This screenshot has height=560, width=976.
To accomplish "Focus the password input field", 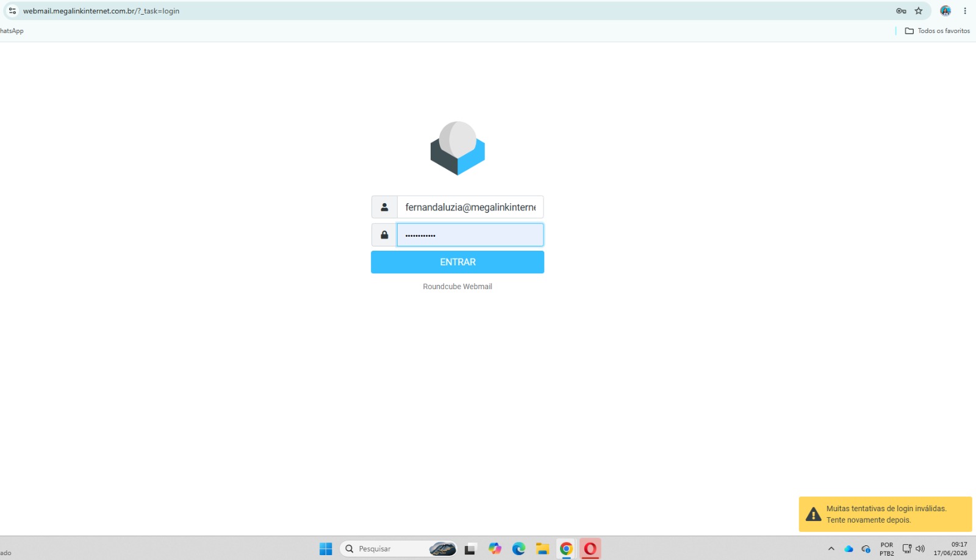I will coord(470,235).
